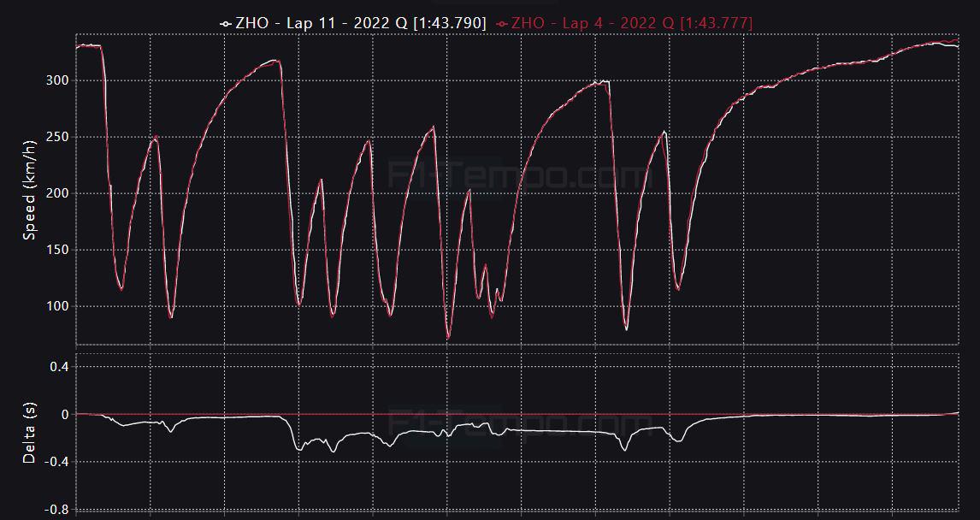Select the 100 speed axis tick label
This screenshot has height=520, width=980.
tap(57, 306)
